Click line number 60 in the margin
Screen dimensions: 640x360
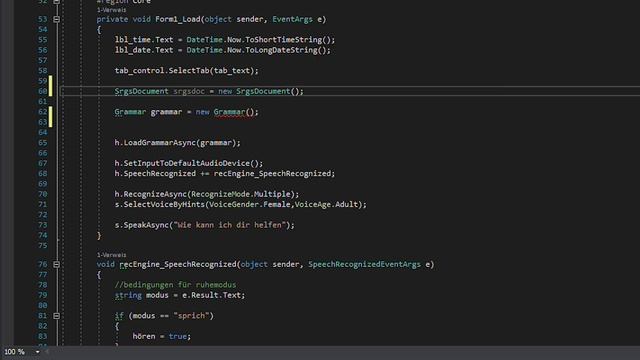pyautogui.click(x=42, y=91)
